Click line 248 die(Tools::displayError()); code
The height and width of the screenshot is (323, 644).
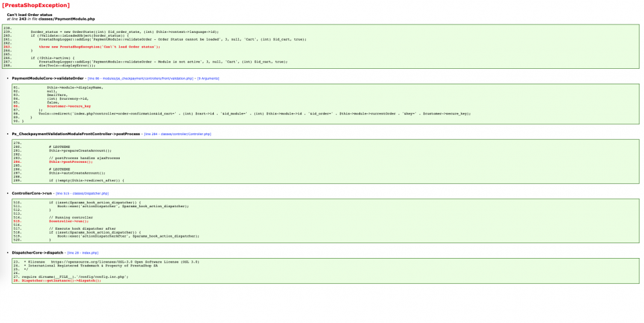point(67,66)
